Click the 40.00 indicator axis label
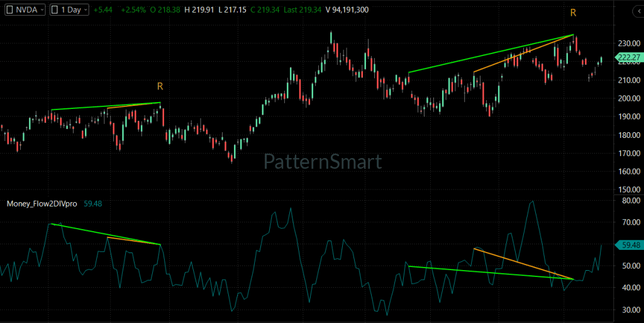 click(631, 288)
